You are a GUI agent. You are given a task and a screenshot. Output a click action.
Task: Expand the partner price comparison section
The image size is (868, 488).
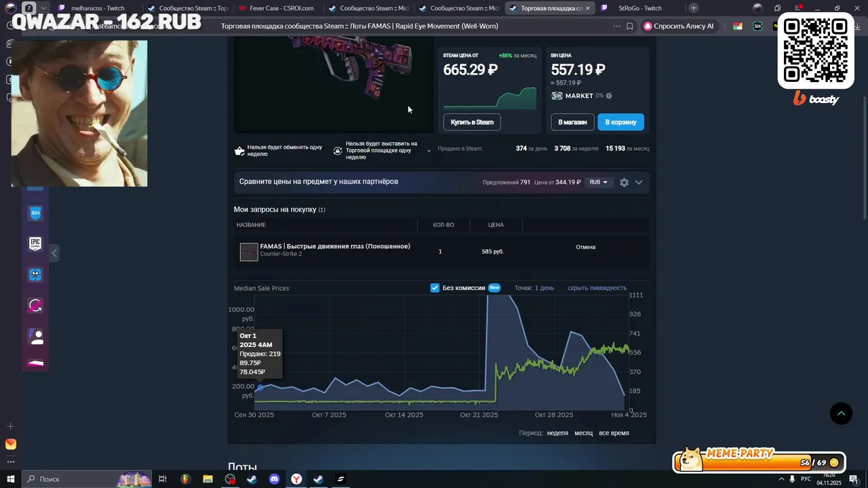639,182
